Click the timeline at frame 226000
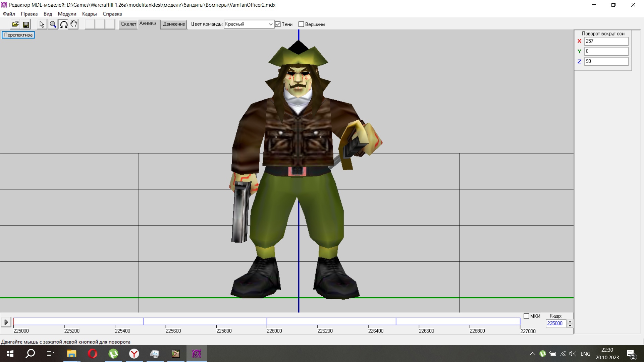Screen dimensions: 644x362 pyautogui.click(x=267, y=322)
